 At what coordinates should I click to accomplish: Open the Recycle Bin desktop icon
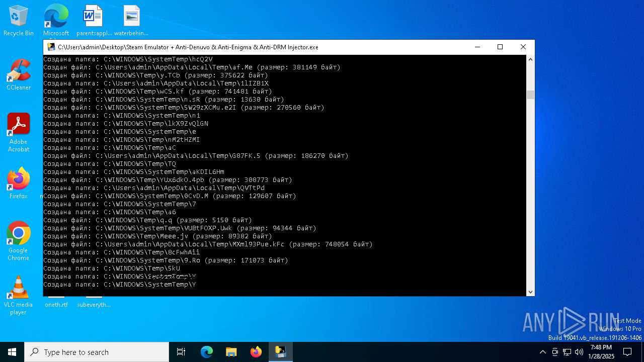pyautogui.click(x=19, y=21)
